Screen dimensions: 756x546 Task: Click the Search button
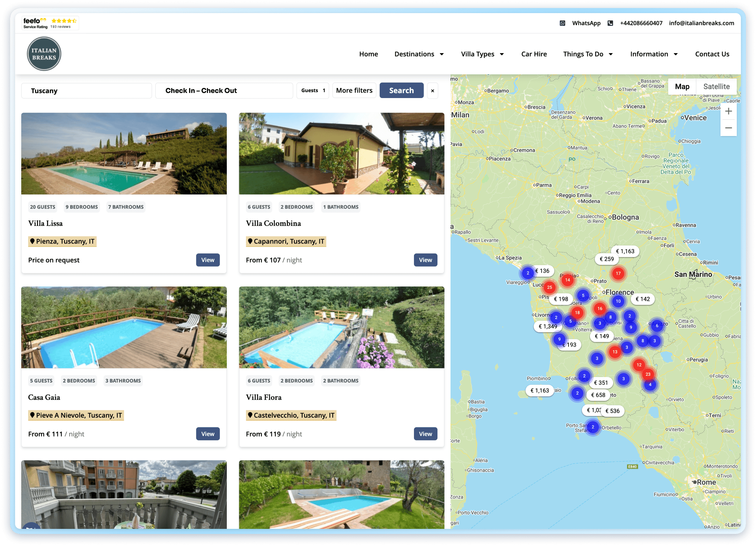[402, 91]
